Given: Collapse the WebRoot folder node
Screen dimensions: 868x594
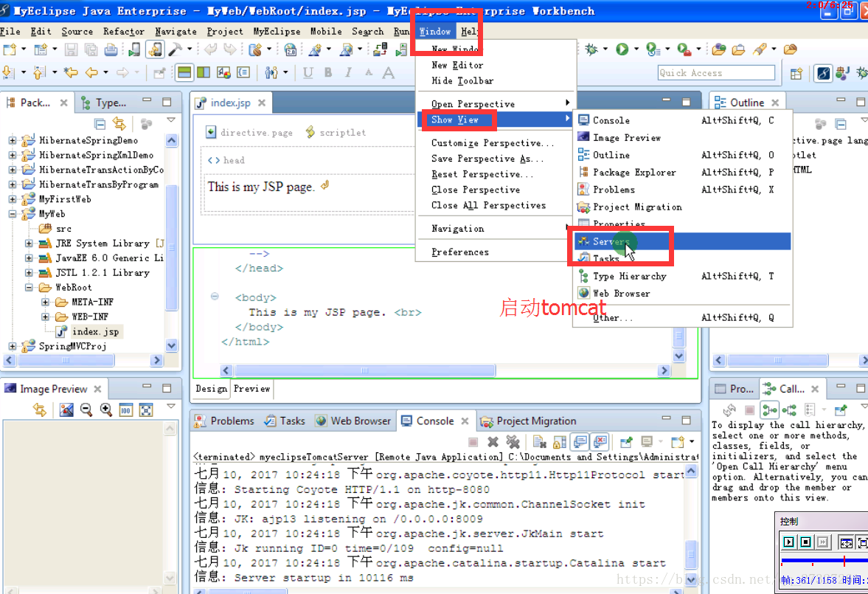Looking at the screenshot, I should pos(29,288).
